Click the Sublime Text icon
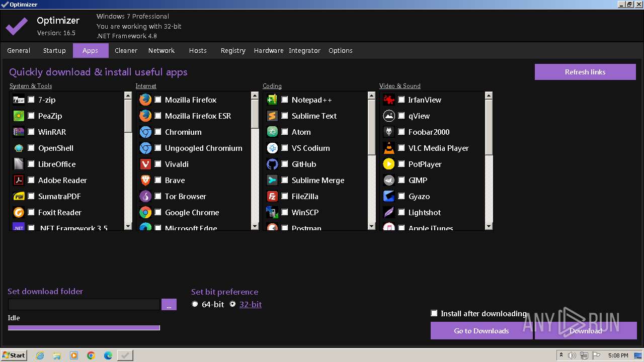Viewport: 644px width, 362px height. [272, 116]
